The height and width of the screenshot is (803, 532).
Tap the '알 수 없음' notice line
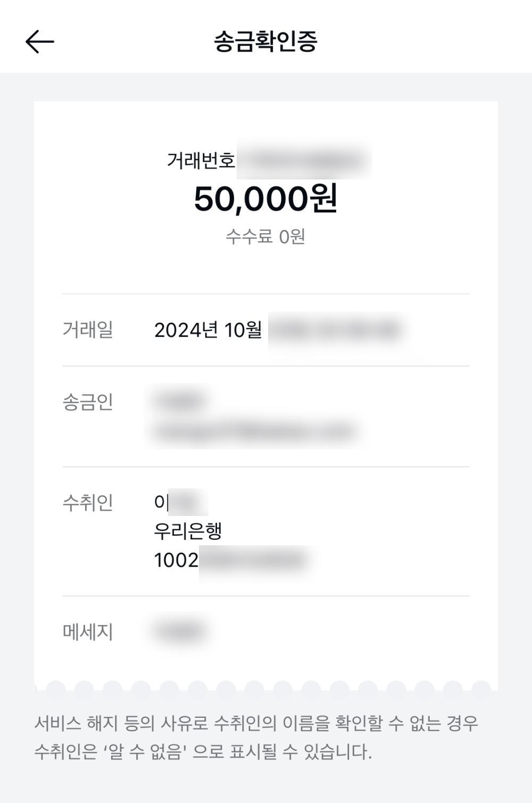coord(203,752)
